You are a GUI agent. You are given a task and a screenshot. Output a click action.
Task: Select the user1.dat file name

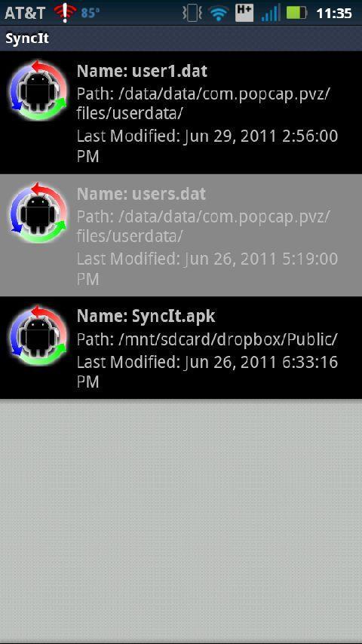[x=142, y=72]
